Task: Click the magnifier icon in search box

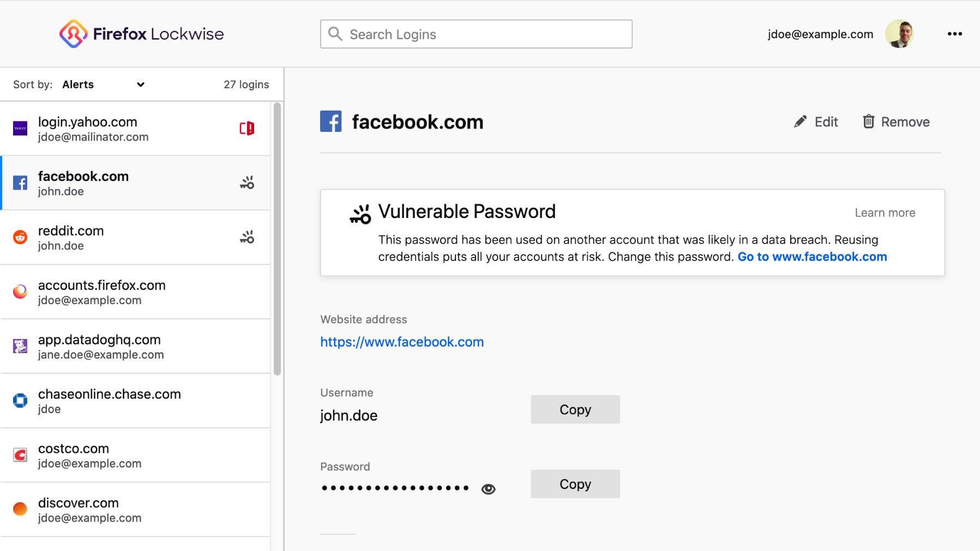Action: pos(335,34)
